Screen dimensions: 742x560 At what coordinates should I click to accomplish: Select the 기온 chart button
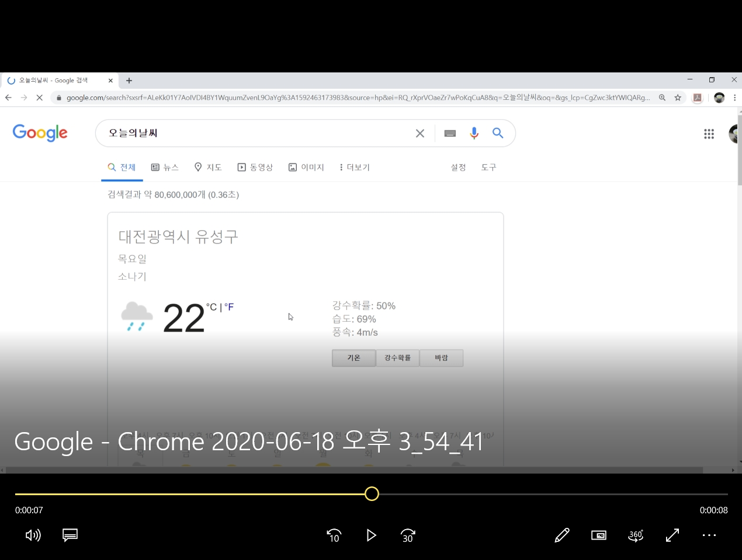354,358
